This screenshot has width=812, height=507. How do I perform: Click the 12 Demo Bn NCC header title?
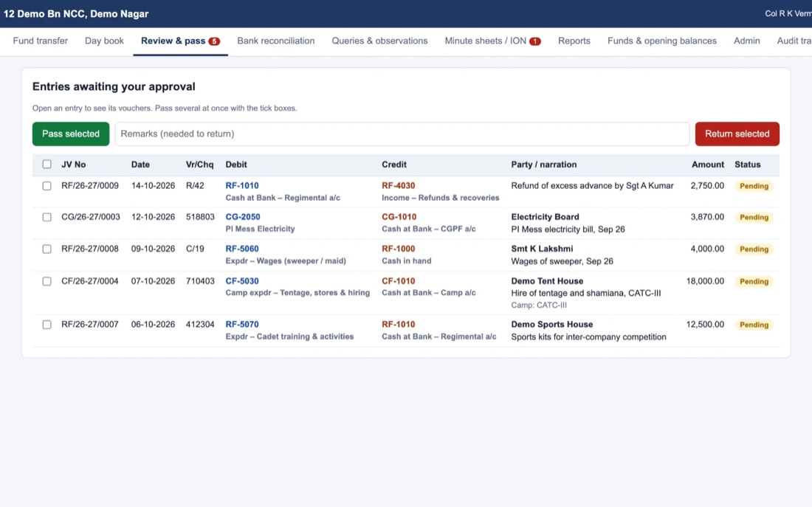pos(76,13)
